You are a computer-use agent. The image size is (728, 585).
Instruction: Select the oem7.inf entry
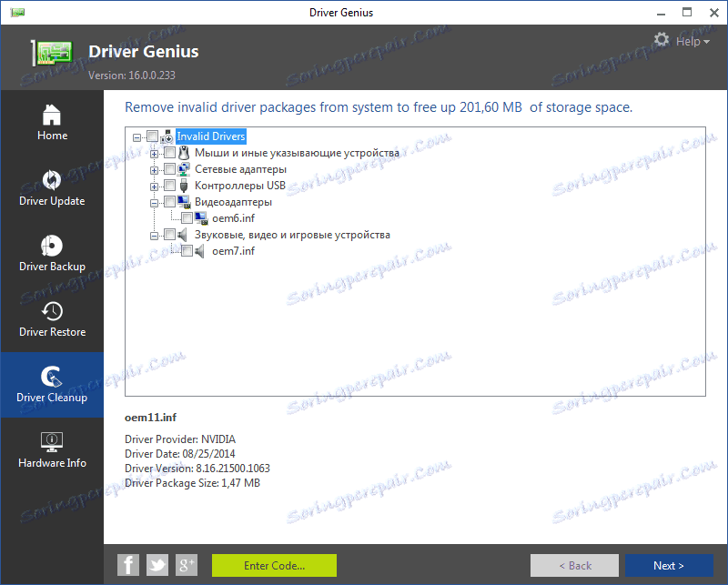tap(233, 251)
